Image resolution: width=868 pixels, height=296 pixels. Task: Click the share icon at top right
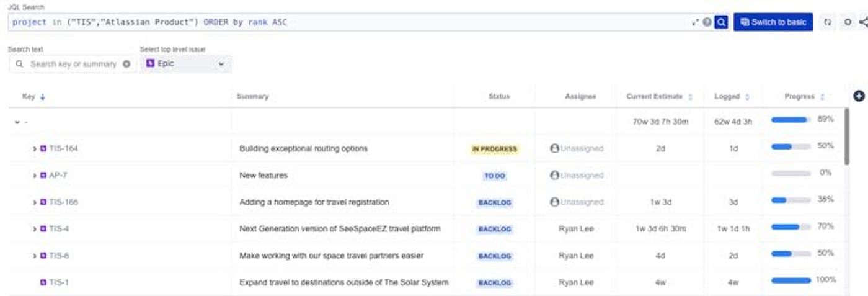pos(864,22)
